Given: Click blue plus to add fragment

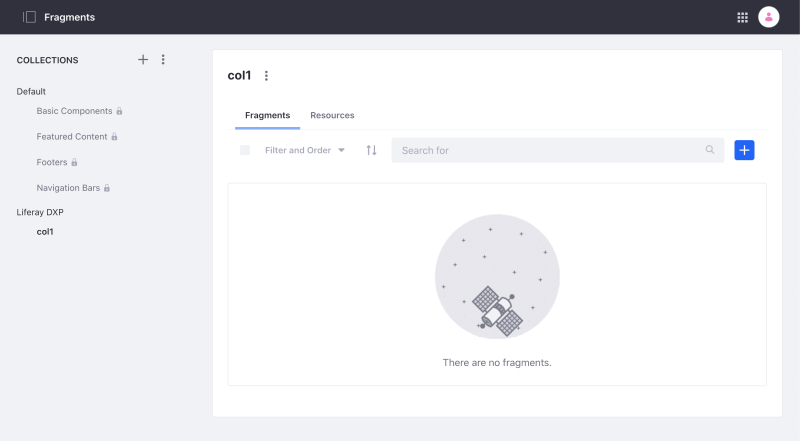Looking at the screenshot, I should click(x=744, y=150).
